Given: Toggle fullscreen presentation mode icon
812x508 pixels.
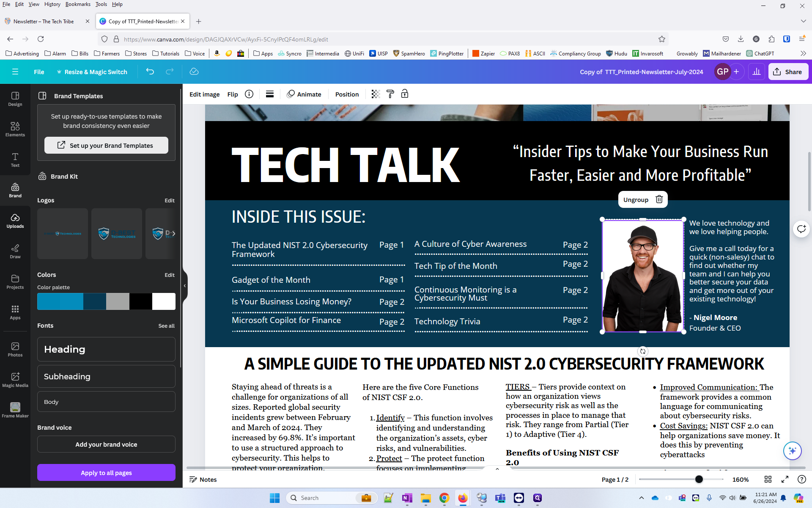Looking at the screenshot, I should pos(785,479).
